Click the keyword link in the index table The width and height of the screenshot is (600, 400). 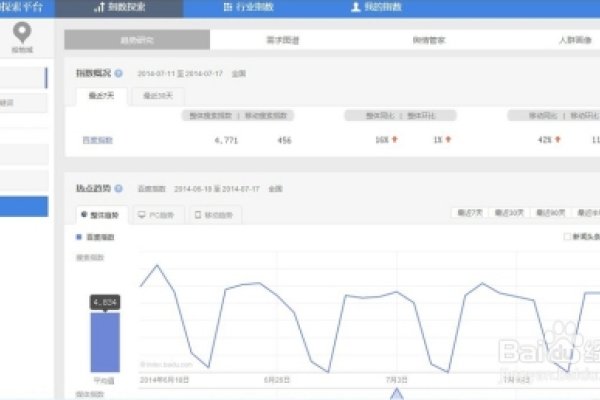tap(98, 140)
